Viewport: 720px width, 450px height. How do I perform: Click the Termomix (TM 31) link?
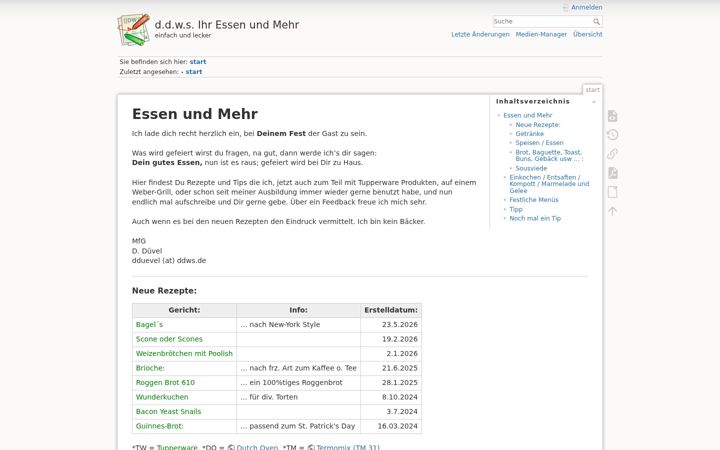[348, 447]
